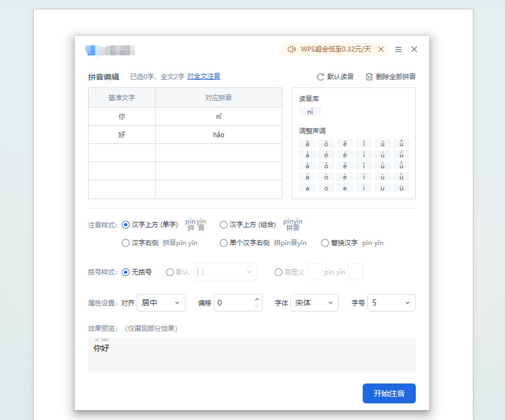This screenshot has width=505, height=420.
Task: Select 汉字右侧 radio option
Action: pos(126,243)
